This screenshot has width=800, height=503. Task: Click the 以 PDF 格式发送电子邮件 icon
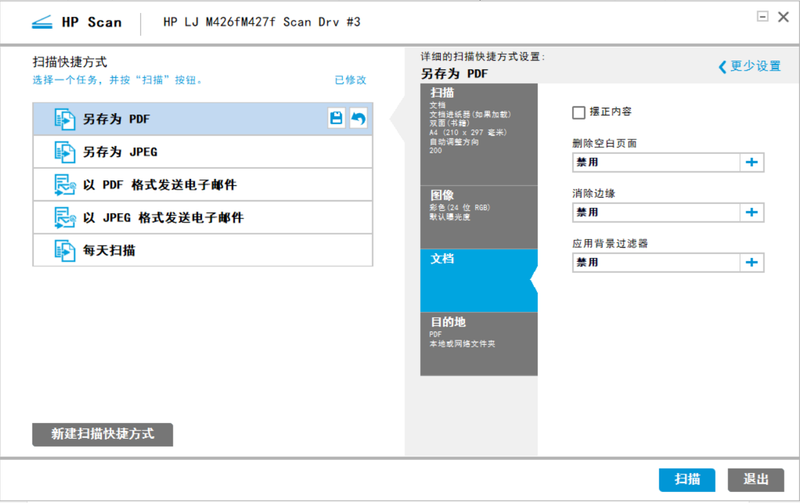point(64,185)
